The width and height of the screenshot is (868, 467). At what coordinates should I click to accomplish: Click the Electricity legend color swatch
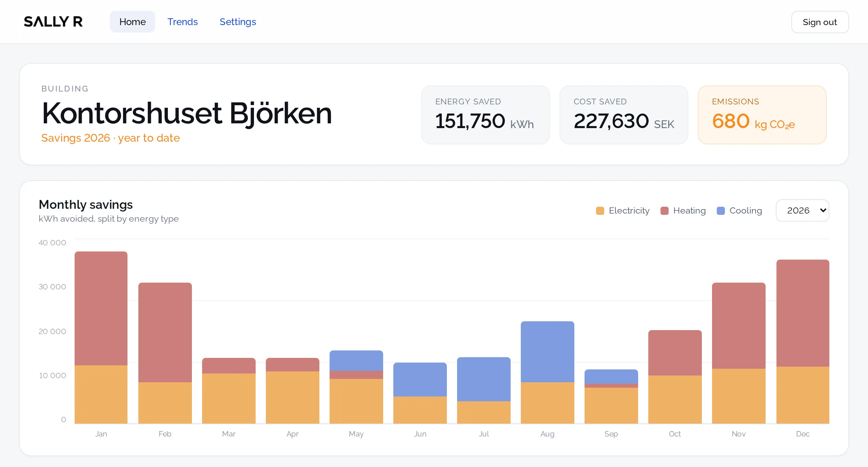point(600,211)
